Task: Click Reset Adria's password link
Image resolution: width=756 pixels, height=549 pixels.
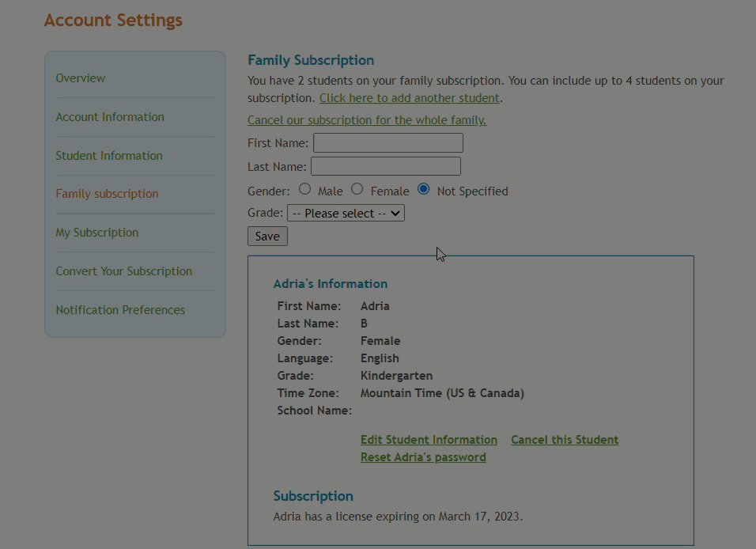Action: tap(423, 457)
